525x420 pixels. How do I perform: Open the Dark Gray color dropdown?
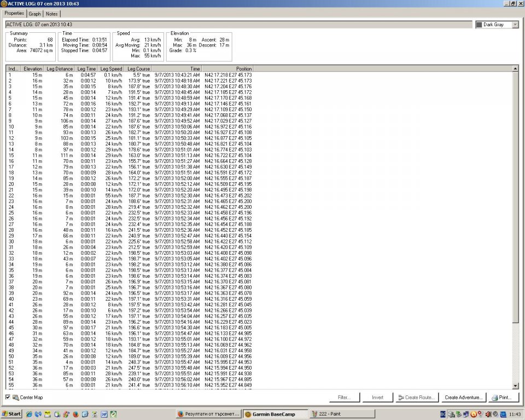point(515,25)
